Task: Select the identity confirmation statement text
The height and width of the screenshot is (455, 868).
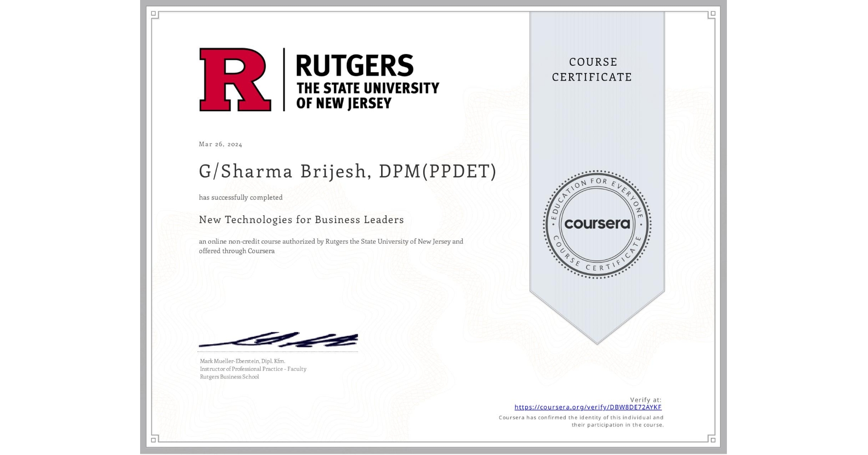Action: point(580,421)
